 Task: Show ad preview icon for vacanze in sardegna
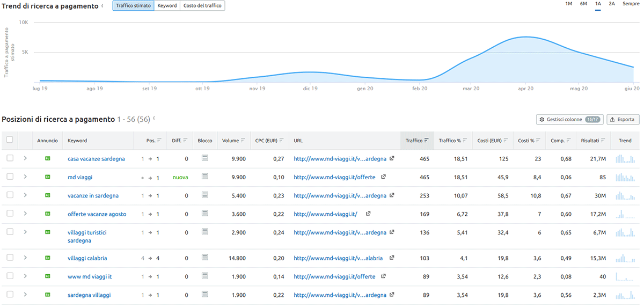pos(47,196)
